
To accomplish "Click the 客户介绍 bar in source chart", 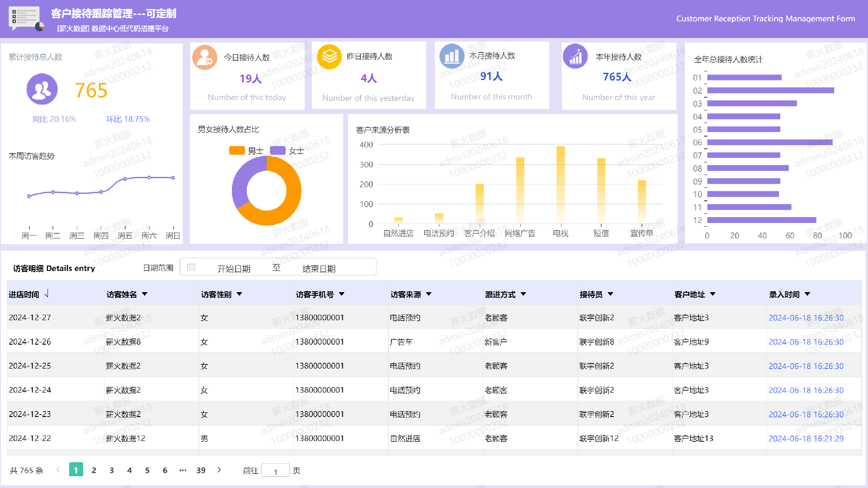I will (480, 204).
